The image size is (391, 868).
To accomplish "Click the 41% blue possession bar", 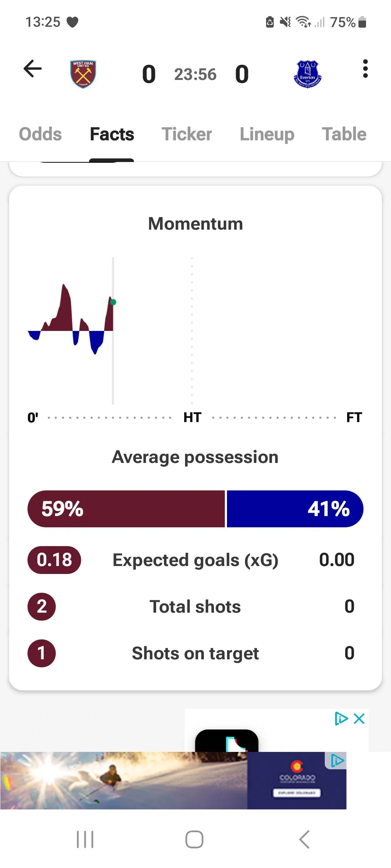I will click(295, 509).
